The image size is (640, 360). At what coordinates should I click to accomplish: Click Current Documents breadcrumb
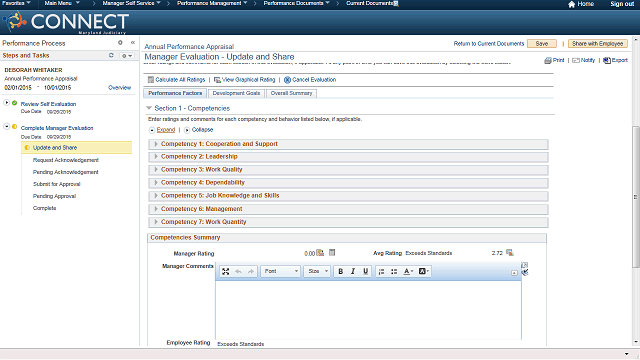click(x=370, y=3)
